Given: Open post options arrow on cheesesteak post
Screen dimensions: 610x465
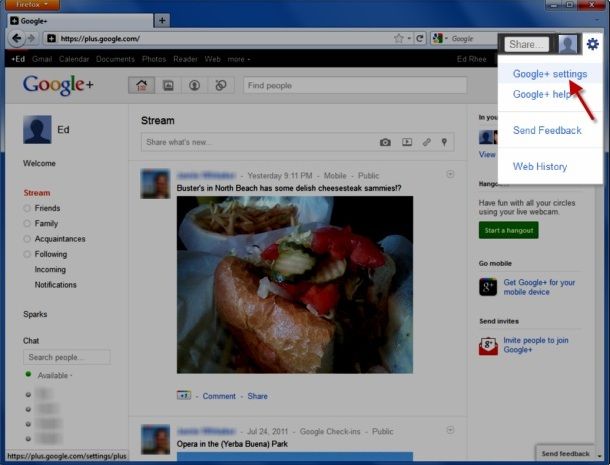Looking at the screenshot, I should click(450, 174).
